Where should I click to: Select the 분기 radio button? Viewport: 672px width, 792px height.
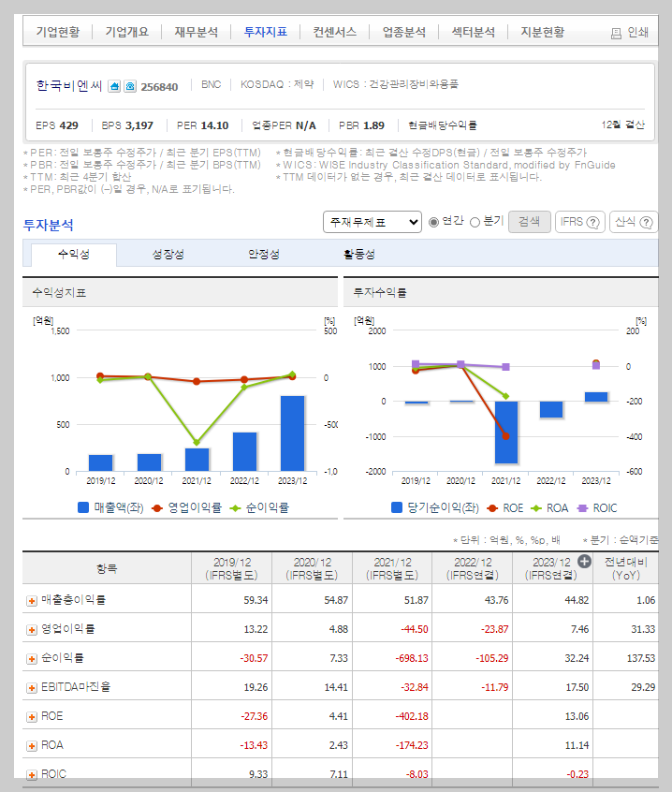pos(475,222)
